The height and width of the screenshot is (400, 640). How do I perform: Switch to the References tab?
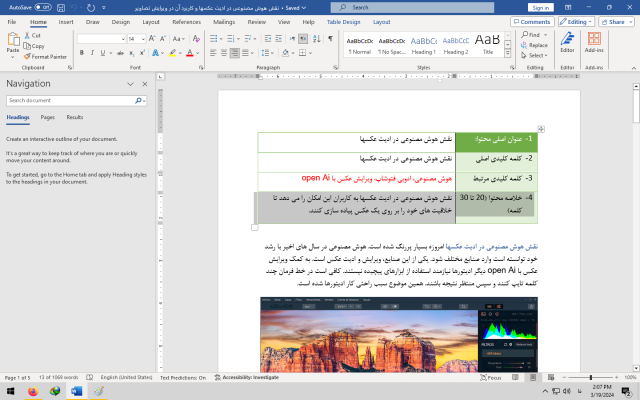click(x=187, y=22)
